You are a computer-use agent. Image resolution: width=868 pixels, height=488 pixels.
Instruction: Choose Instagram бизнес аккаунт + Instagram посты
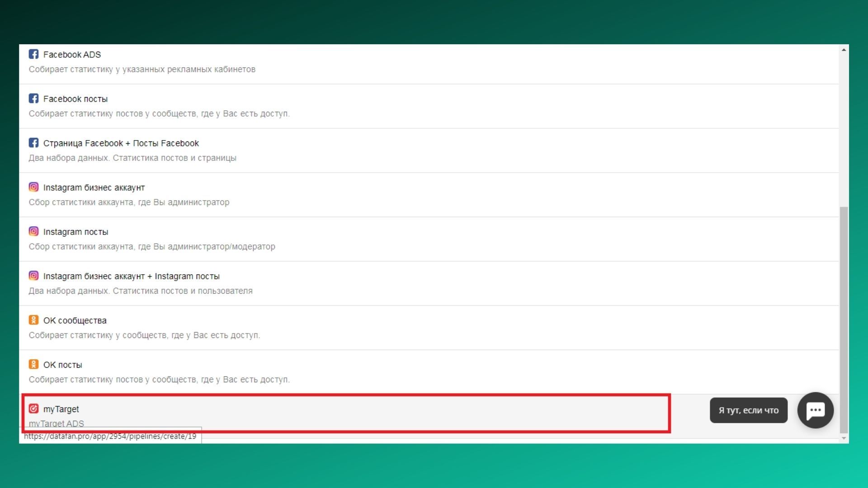(x=132, y=276)
